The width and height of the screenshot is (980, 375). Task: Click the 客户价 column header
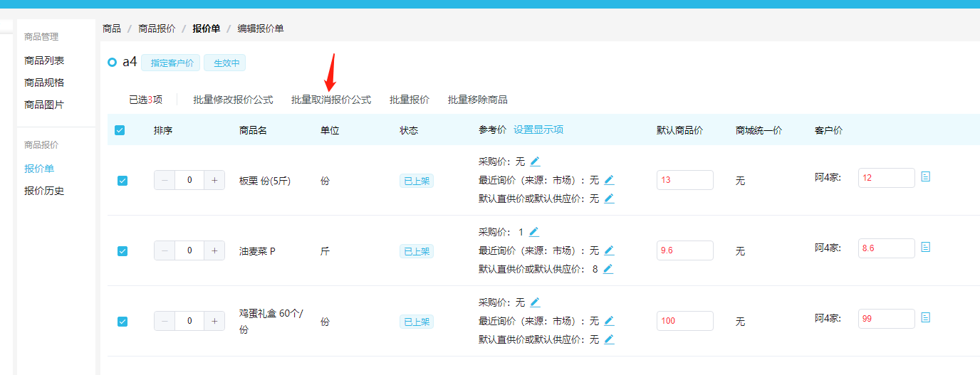(x=829, y=130)
